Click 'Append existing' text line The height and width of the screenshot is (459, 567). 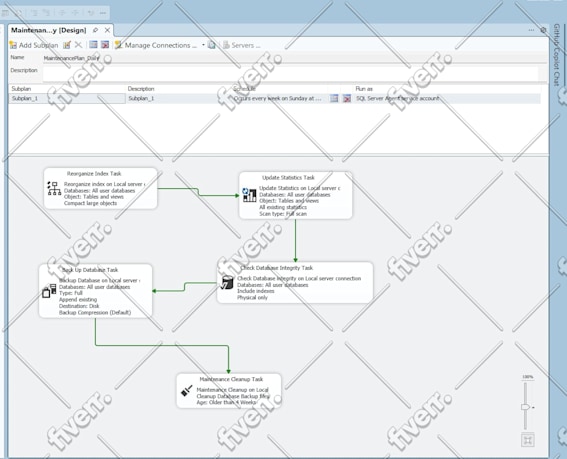78,299
